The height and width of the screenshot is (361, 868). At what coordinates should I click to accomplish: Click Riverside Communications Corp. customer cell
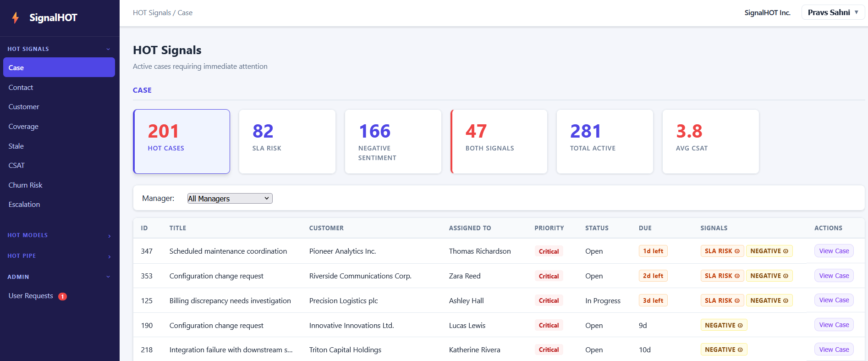pos(360,276)
